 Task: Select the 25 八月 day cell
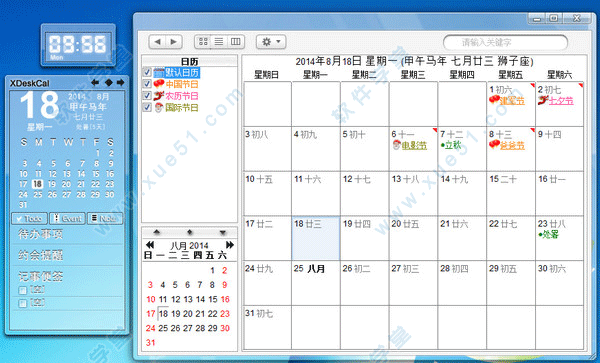coord(316,283)
